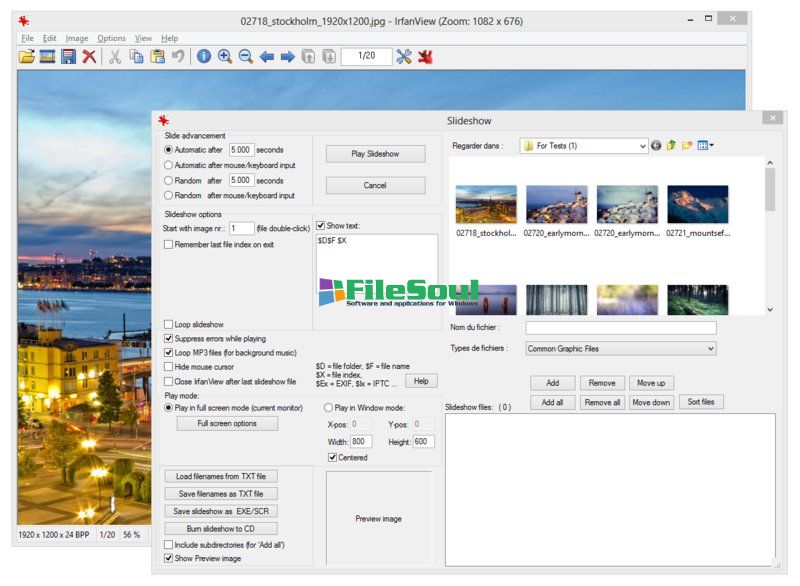Click the blue Image Information icon

203,57
